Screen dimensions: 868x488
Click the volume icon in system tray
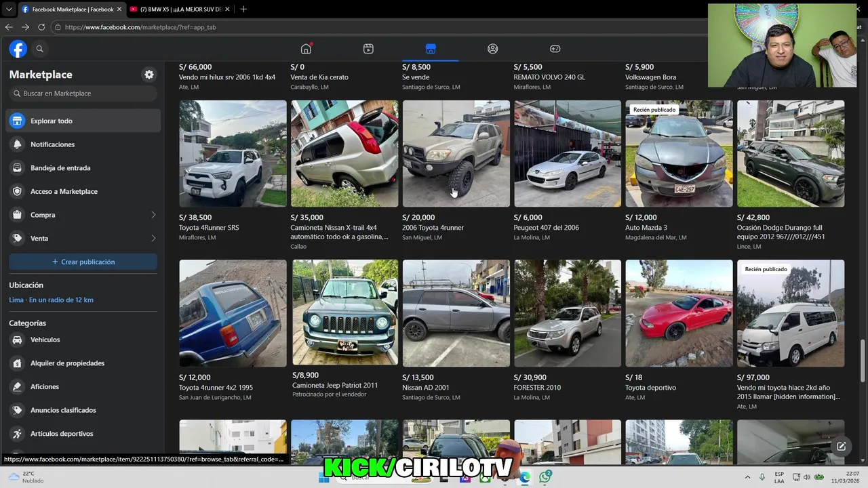point(808,477)
